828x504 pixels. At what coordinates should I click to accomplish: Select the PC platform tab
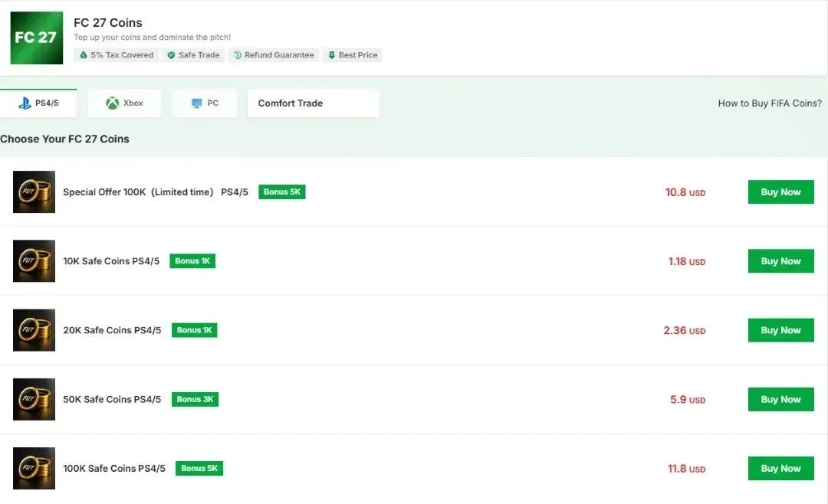(x=205, y=103)
